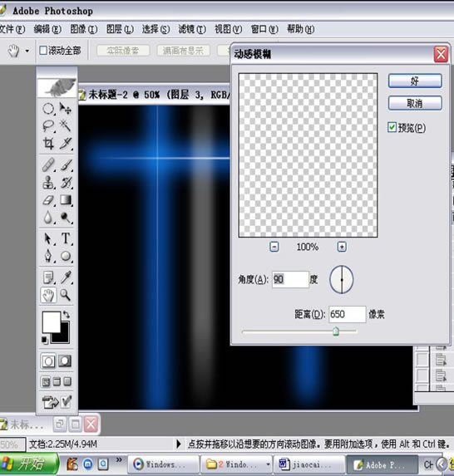
Task: Switch to Standard Screen mode
Action: pyautogui.click(x=46, y=382)
